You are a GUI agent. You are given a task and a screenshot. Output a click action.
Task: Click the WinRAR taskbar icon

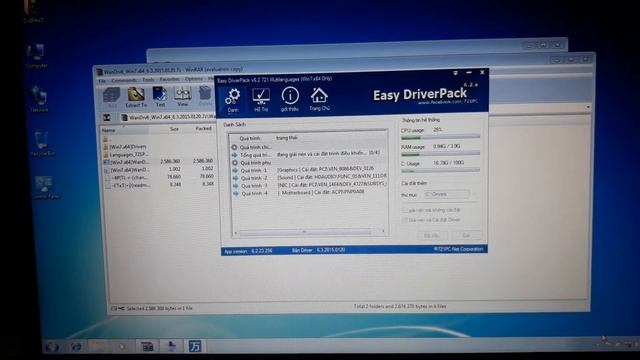(x=147, y=347)
